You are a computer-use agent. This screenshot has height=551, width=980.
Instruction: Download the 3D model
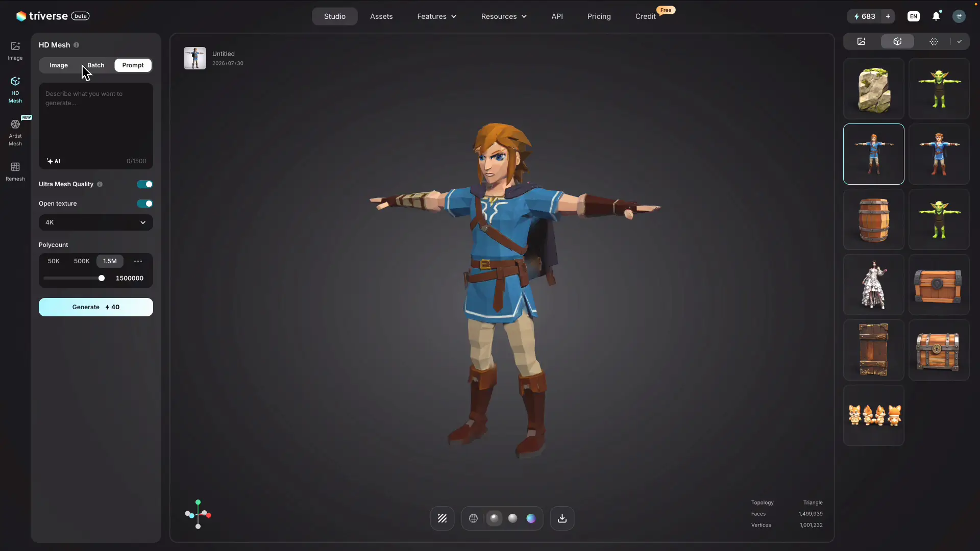(x=562, y=518)
